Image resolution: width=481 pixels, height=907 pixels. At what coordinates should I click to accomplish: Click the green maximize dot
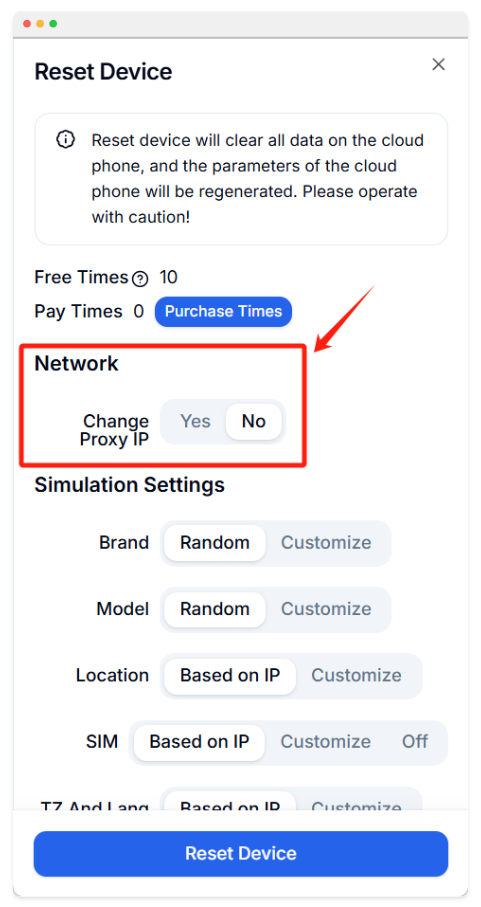click(53, 24)
